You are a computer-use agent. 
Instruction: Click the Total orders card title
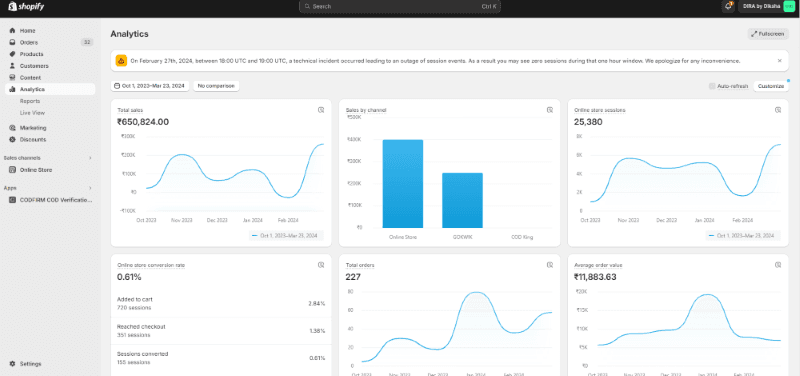(360, 265)
